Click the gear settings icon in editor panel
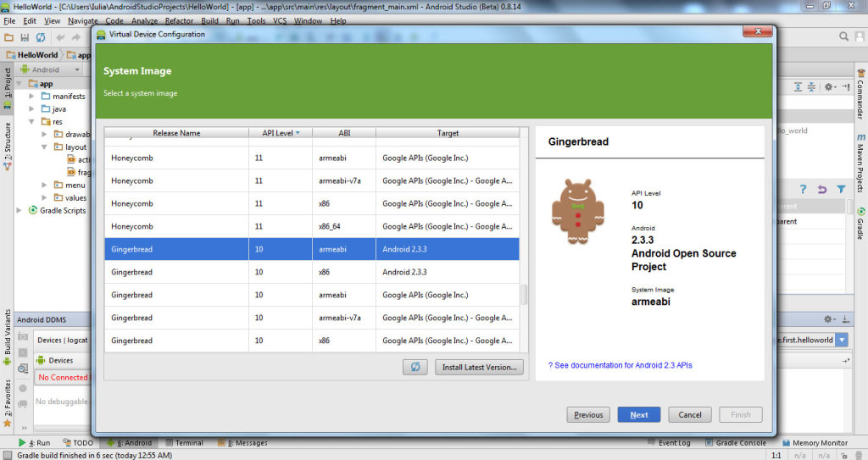The image size is (868, 460). coord(829,87)
